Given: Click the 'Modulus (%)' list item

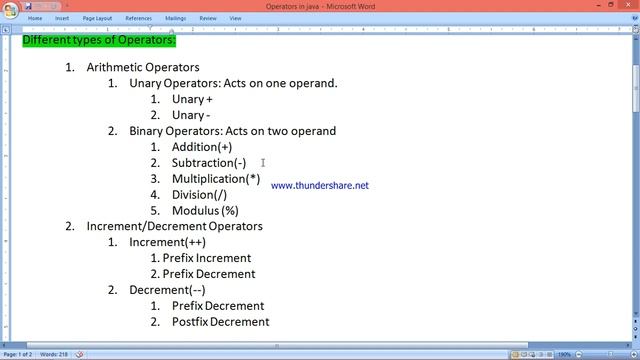Looking at the screenshot, I should [x=205, y=211].
